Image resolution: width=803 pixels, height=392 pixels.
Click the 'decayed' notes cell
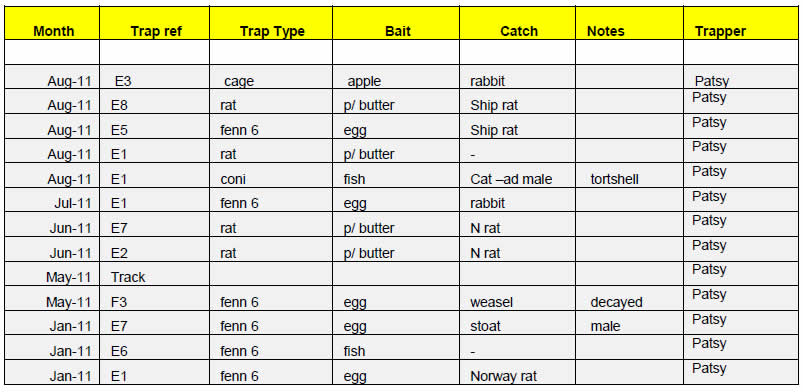coord(629,299)
